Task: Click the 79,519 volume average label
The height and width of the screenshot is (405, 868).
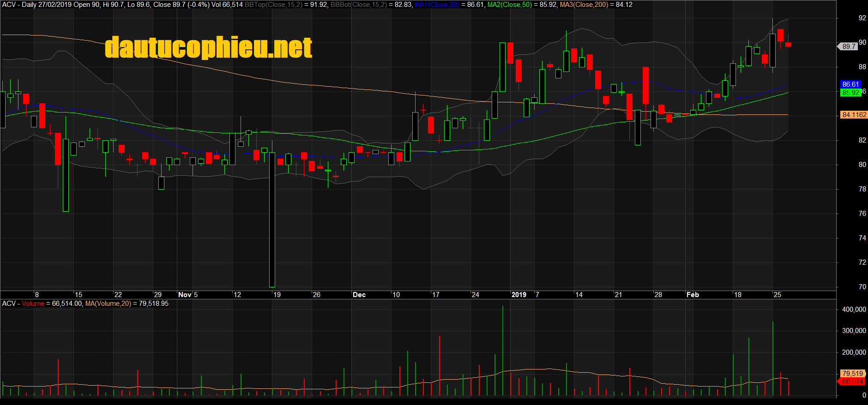Action: pos(852,374)
